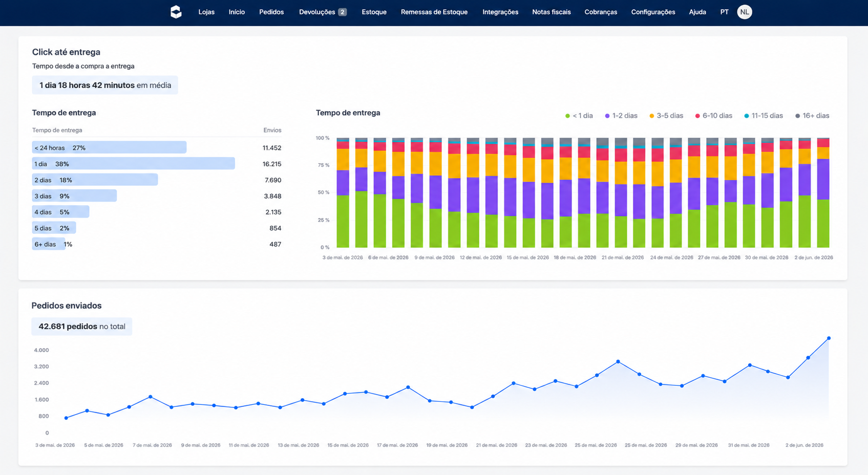Open the Integrações page
This screenshot has width=868, height=475.
(x=500, y=12)
